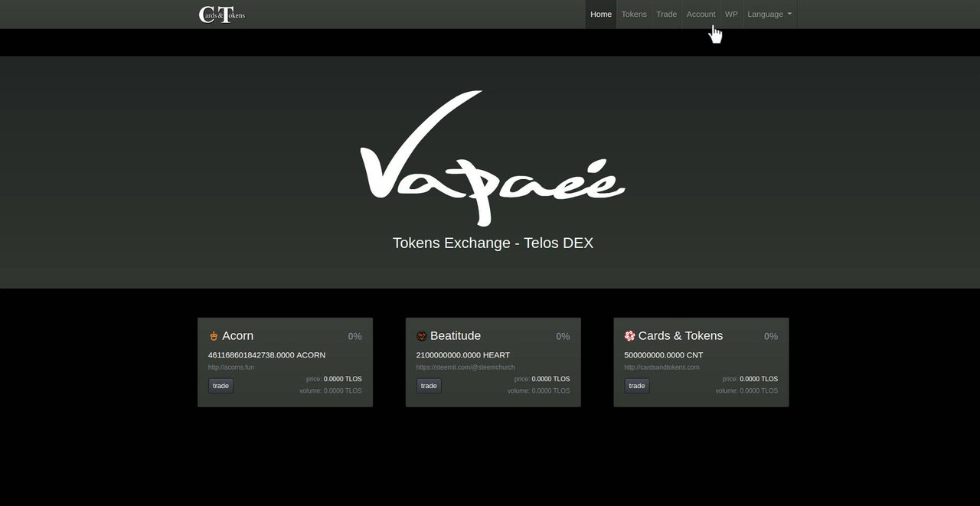Click the 2100000000.0000 HEART supply
The width and height of the screenshot is (980, 506).
coord(463,355)
